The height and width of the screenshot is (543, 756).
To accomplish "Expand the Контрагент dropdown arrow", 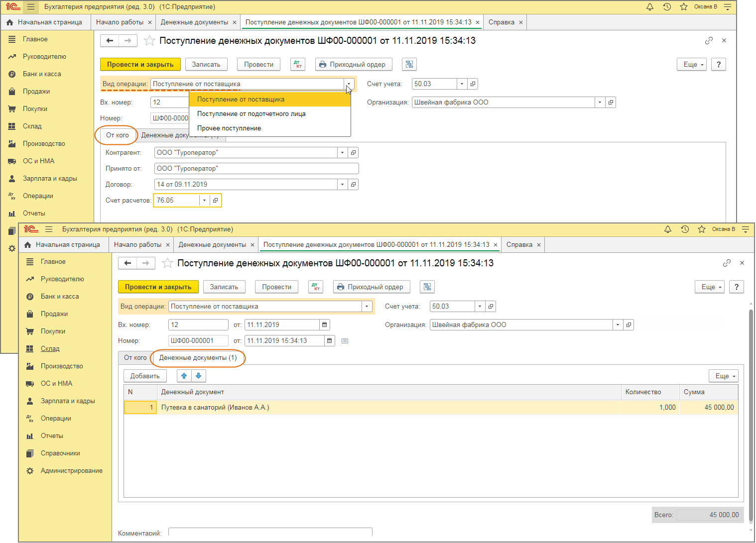I will point(342,153).
